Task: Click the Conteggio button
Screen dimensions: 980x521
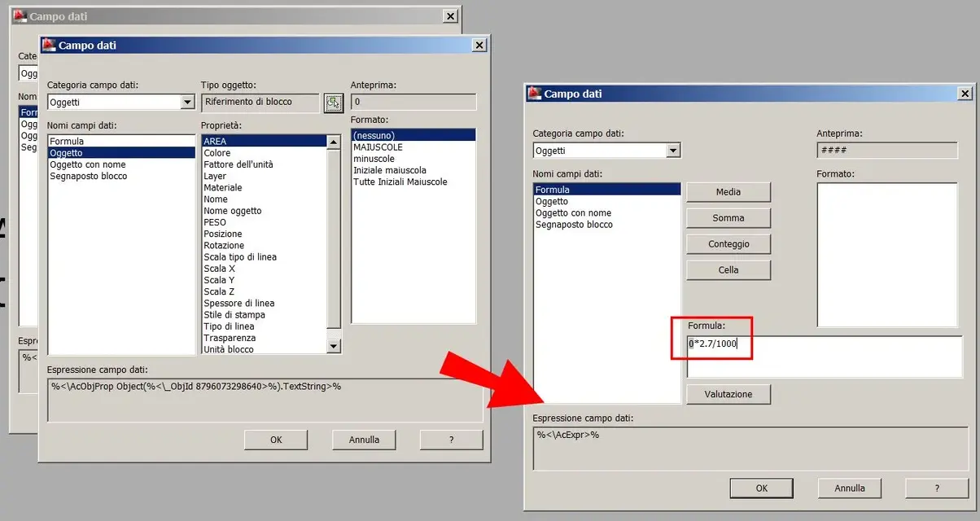Action: [x=728, y=244]
